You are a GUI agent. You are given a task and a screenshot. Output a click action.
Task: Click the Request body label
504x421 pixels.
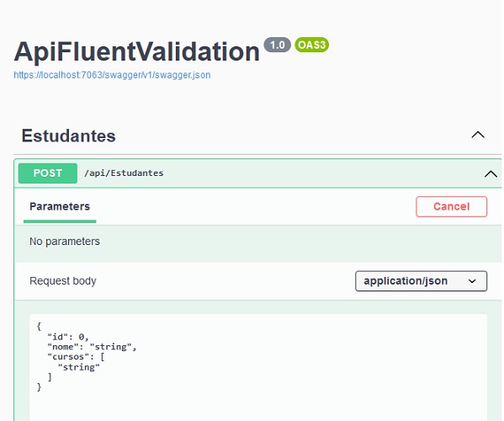pos(62,280)
